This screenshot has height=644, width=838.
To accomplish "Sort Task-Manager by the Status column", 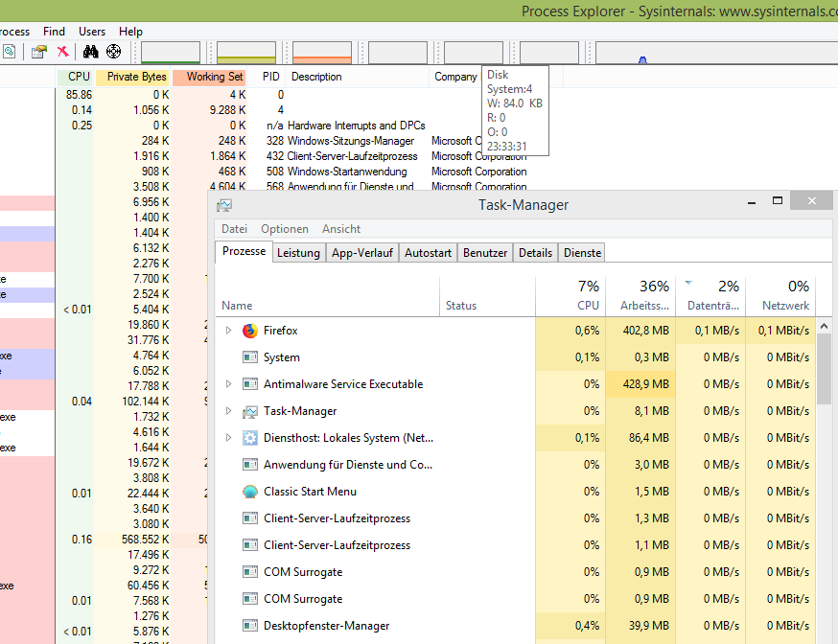I will [487, 296].
